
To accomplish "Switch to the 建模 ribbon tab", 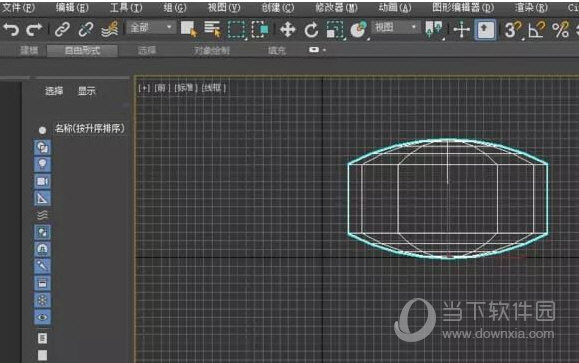I will point(29,50).
